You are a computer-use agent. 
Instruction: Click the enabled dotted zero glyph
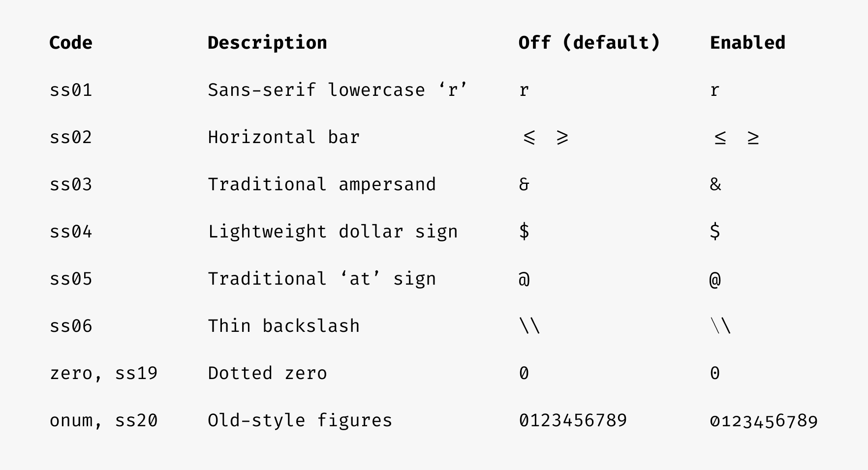pyautogui.click(x=715, y=373)
